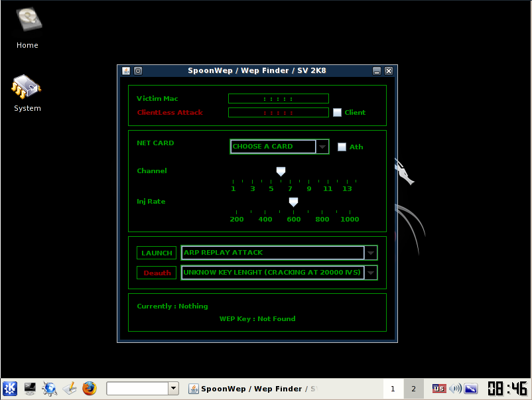The height and width of the screenshot is (400, 532).
Task: Open the KDE K menu
Action: click(10, 389)
